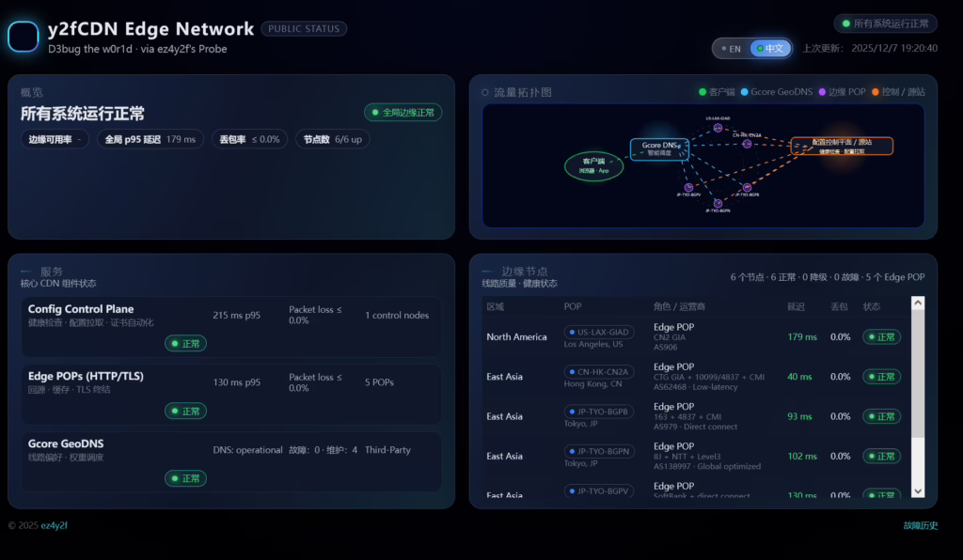Viewport: 963px width, 560px height.
Task: Click the US-LAX-GIAD node in topology map
Action: [x=719, y=130]
